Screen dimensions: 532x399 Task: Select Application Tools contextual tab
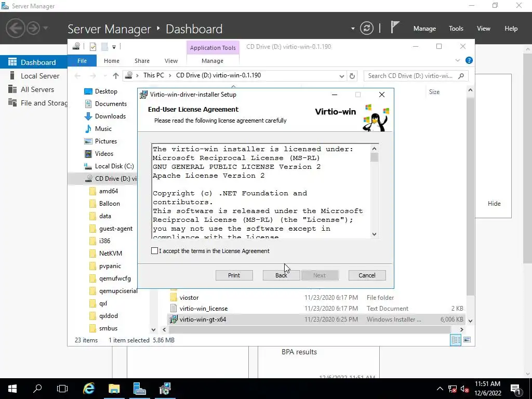[212, 48]
